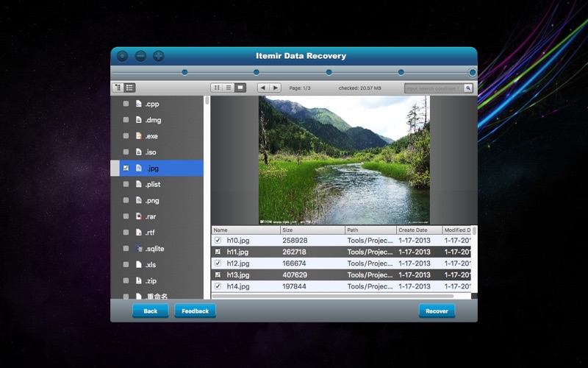Click the .exe file type icon
Screen dimensions: 588x368
coord(139,136)
